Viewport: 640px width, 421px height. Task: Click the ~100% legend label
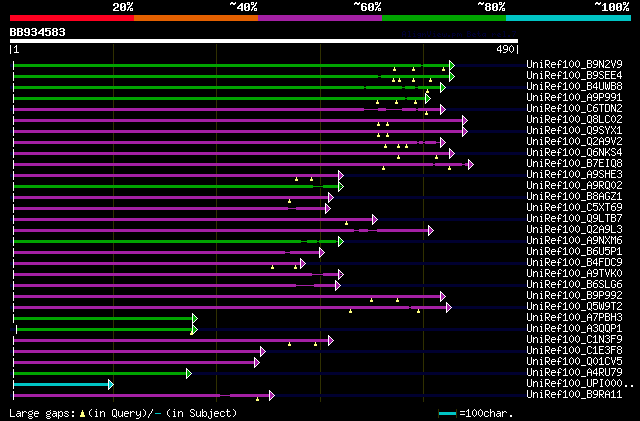[611, 7]
